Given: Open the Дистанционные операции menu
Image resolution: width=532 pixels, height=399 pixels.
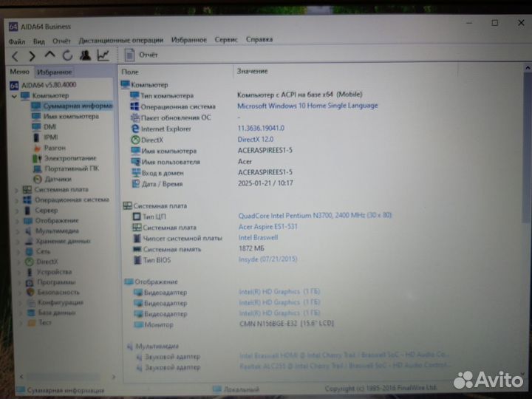Looking at the screenshot, I should tap(120, 40).
